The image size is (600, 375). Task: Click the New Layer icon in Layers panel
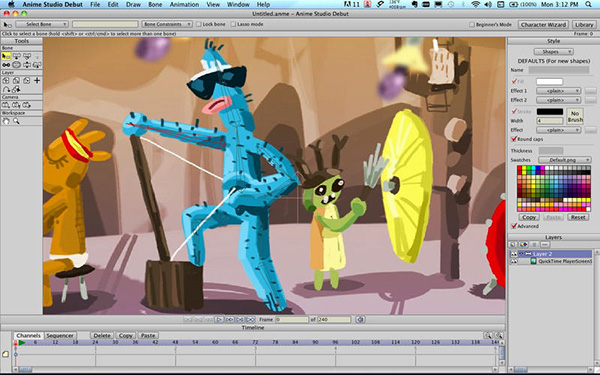[x=513, y=245]
